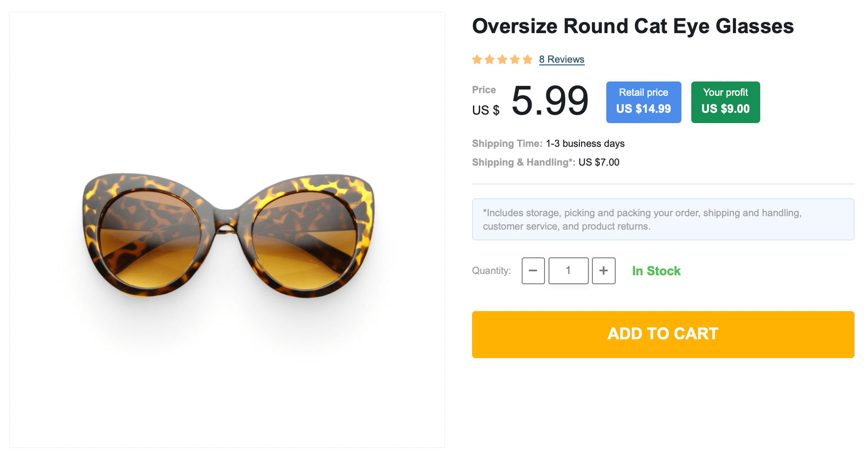
Task: Decrease quantity with the minus button
Action: pyautogui.click(x=533, y=271)
